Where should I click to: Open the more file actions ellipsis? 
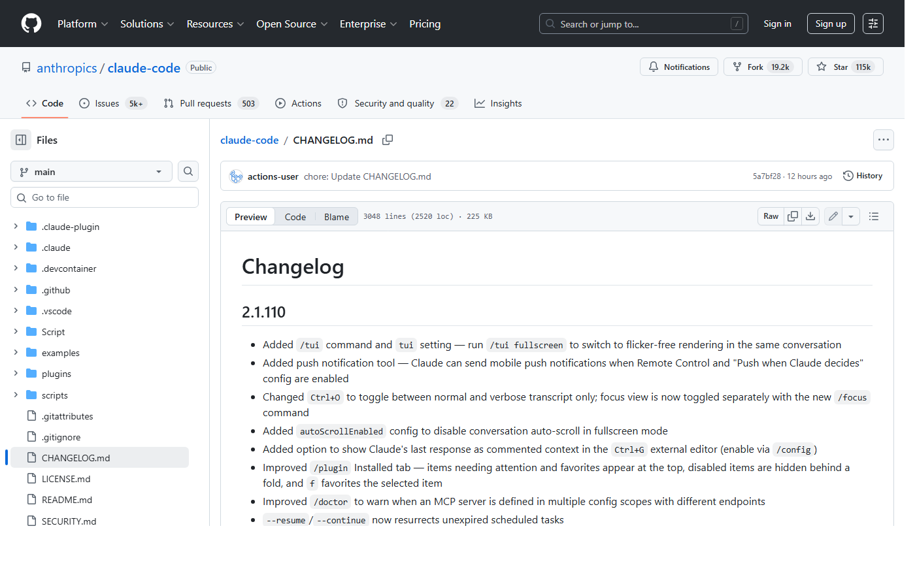pyautogui.click(x=884, y=140)
